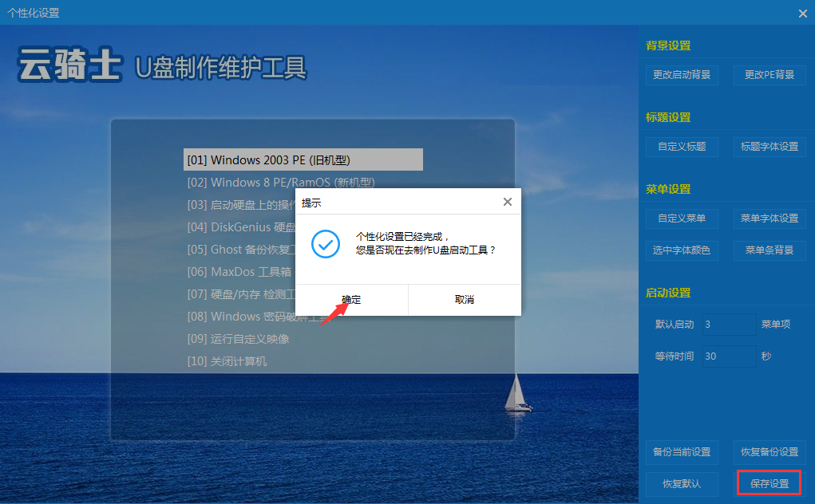
Task: Click the 默认启动 value field showing 3
Action: [728, 324]
